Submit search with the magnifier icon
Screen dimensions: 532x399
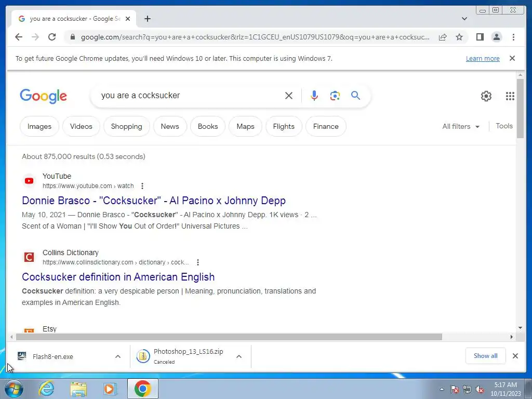[355, 96]
